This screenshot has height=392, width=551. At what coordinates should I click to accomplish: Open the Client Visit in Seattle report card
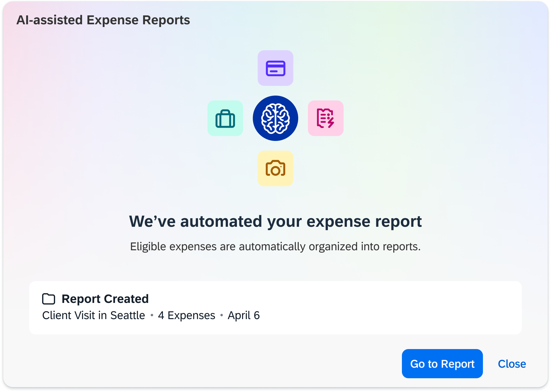tap(275, 306)
